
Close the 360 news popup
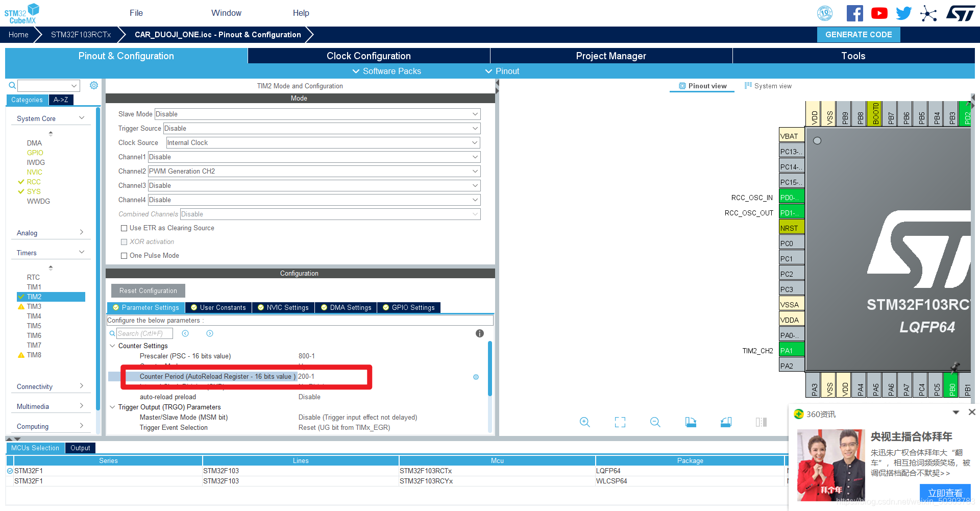tap(972, 412)
